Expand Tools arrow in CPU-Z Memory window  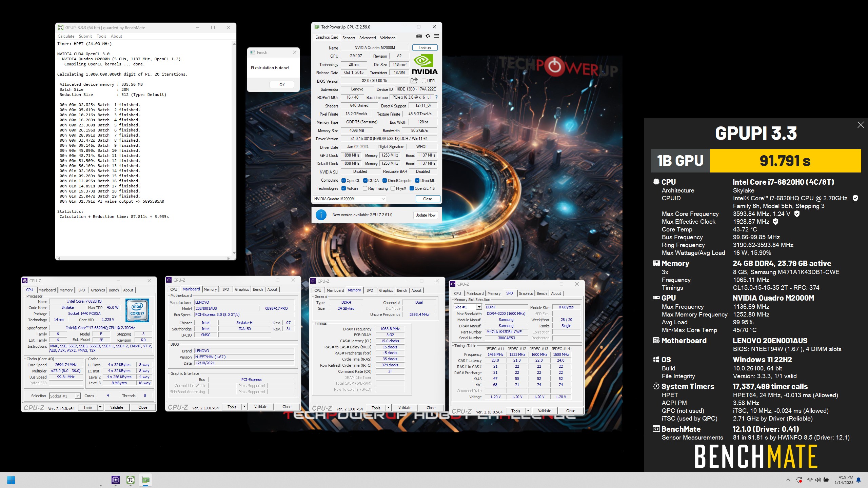pos(388,408)
